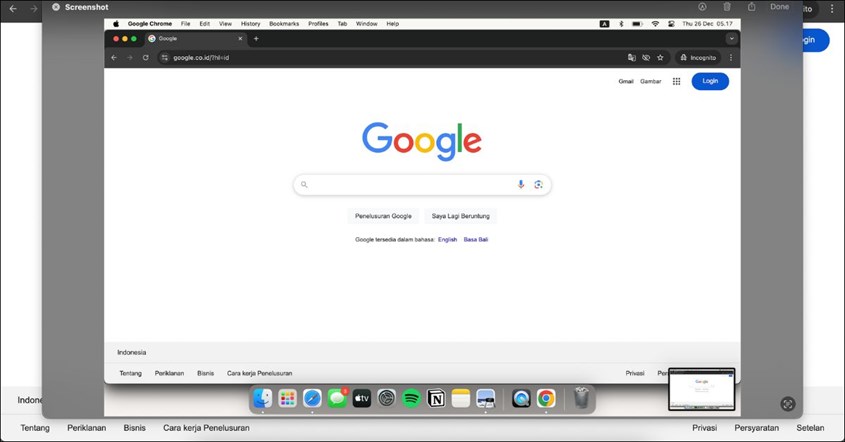
Task: Switch language via the Basa Bali link
Action: 476,239
